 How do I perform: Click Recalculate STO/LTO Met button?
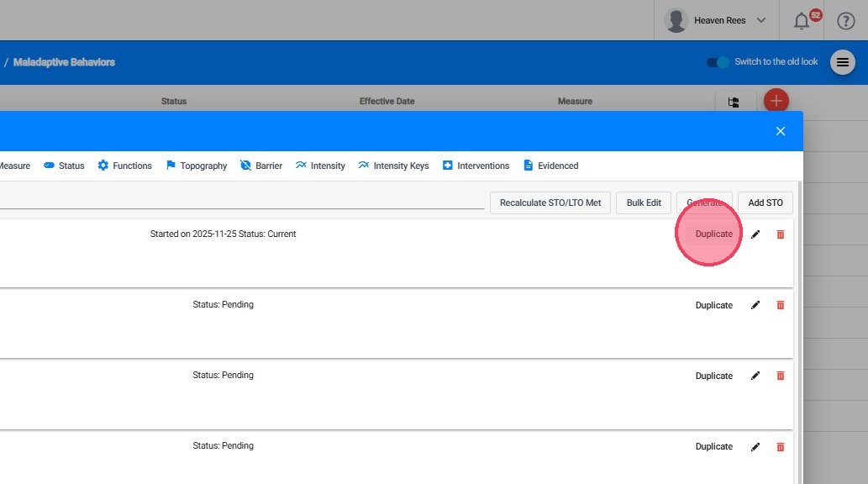tap(550, 203)
